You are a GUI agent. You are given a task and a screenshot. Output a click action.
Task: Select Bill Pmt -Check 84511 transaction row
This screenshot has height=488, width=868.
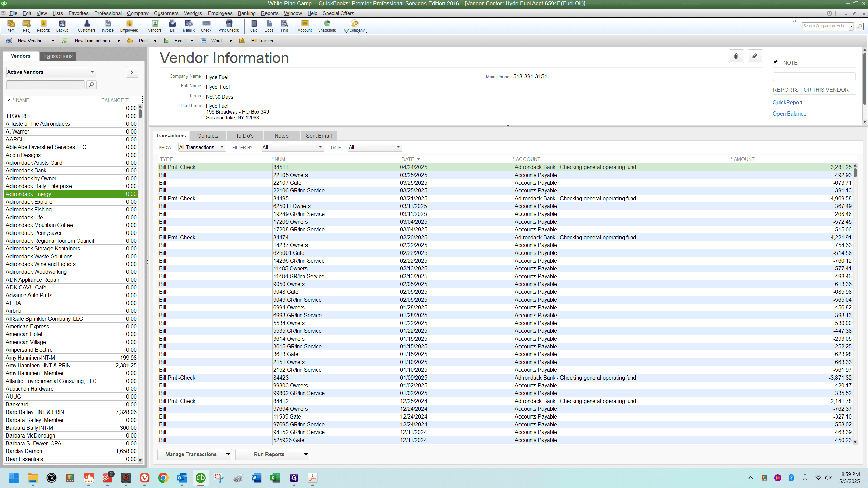pos(505,167)
